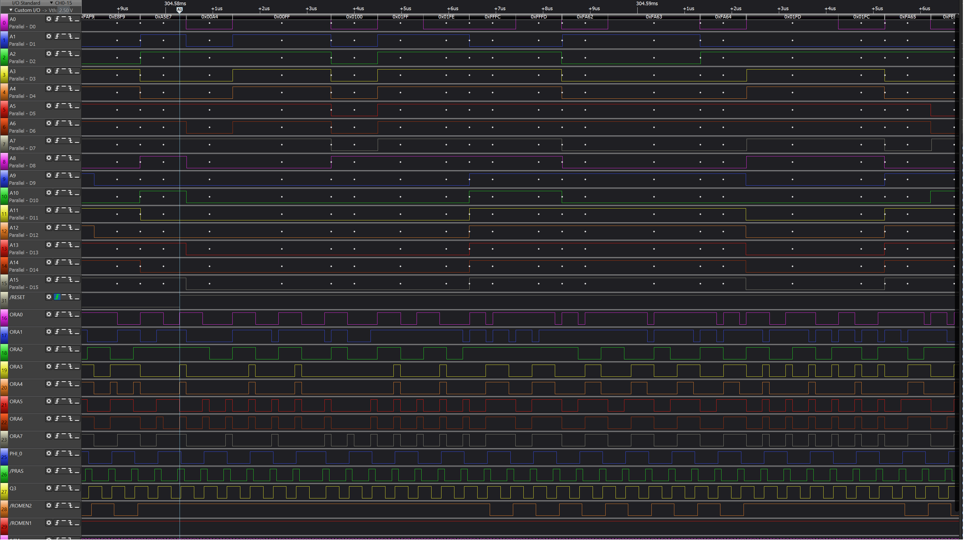The height and width of the screenshot is (545, 980).
Task: Click the 304.59ms time ruler label
Action: (x=647, y=3)
